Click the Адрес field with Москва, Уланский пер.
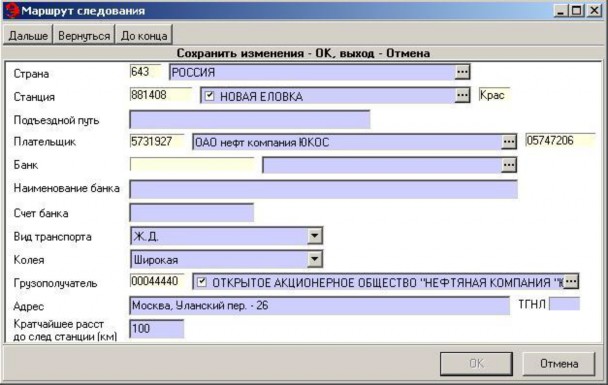The height and width of the screenshot is (385, 608). [320, 306]
